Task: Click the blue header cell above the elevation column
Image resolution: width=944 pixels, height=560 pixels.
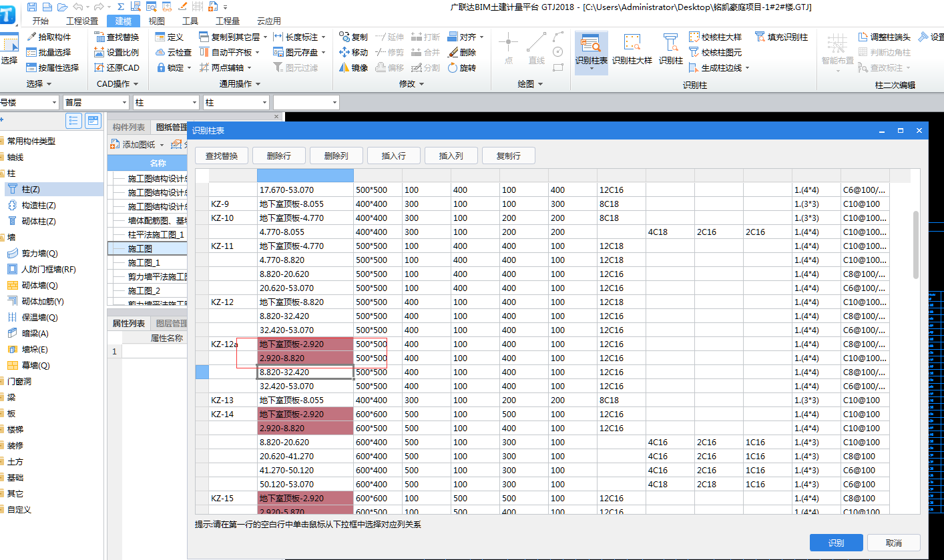Action: [305, 176]
